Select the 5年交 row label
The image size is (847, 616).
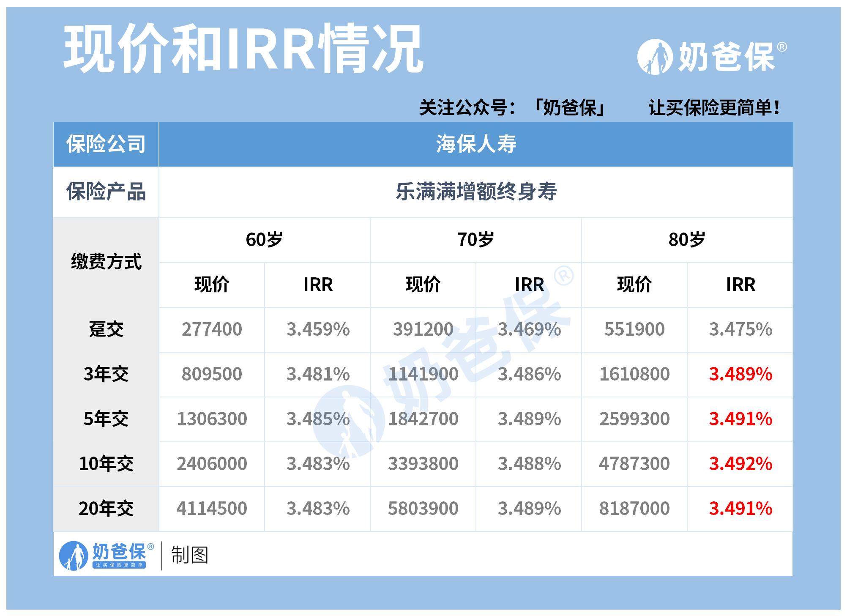tap(106, 419)
